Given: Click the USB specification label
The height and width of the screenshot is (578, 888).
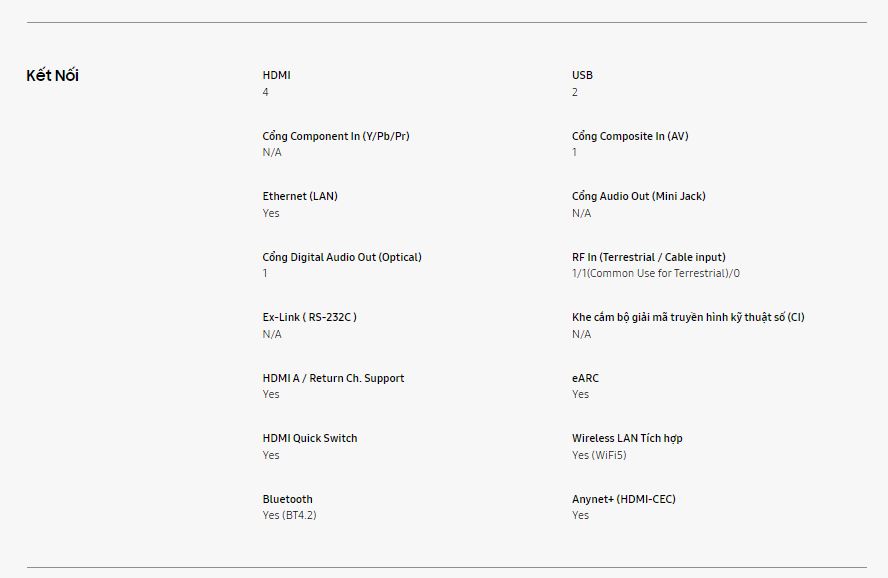Looking at the screenshot, I should point(582,75).
